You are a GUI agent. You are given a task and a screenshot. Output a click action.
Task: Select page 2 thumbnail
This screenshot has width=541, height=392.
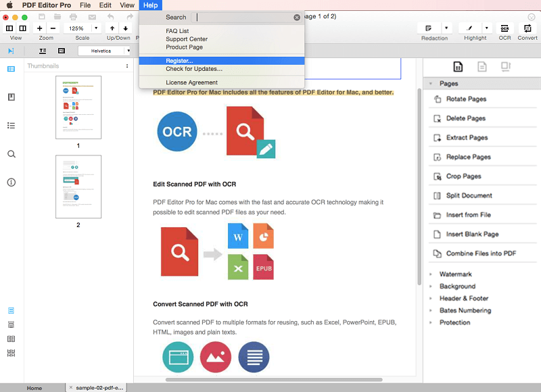(x=78, y=187)
